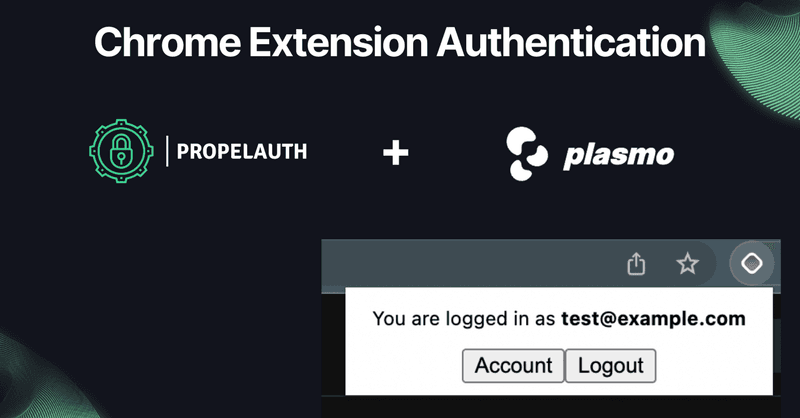This screenshot has height=418, width=800.
Task: Click the Chrome Extension Authentication heading
Action: [400, 42]
